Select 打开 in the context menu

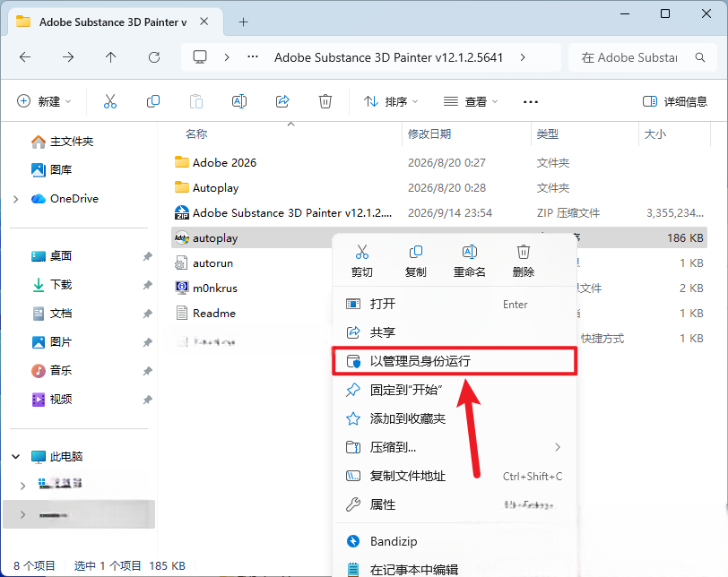(x=455, y=304)
